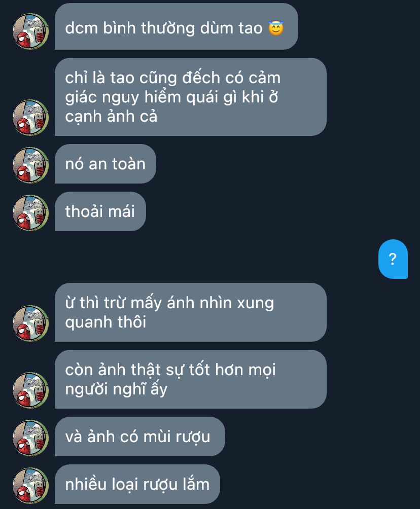Tap avatar next to "nhiều loại rượu lắm"
The height and width of the screenshot is (509, 420).
(30, 486)
